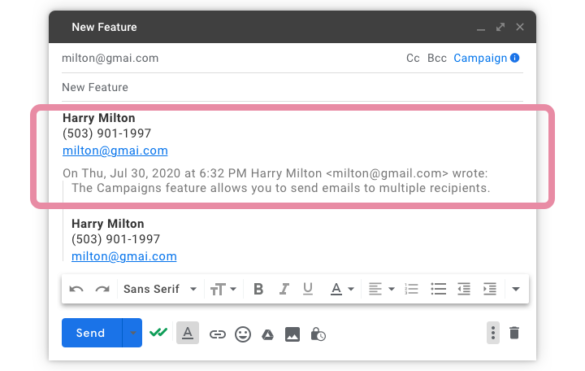Screen dimensions: 585x371
Task: Minimize the compose window
Action: (x=481, y=28)
